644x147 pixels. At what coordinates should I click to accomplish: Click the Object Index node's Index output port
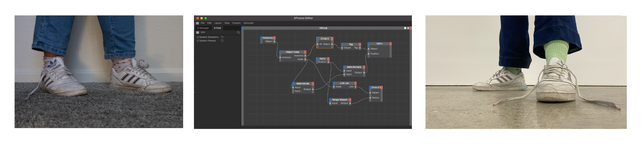pyautogui.click(x=305, y=60)
